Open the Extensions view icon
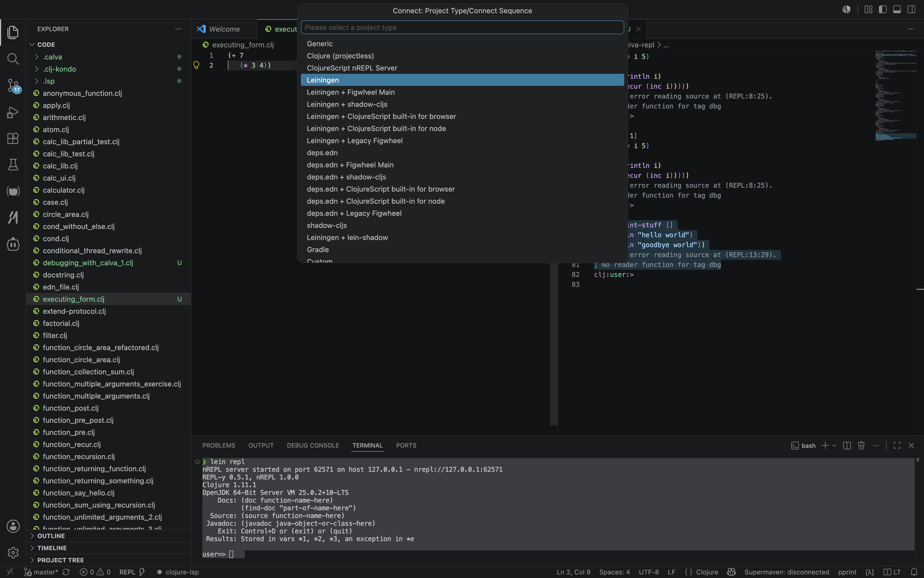 13,138
